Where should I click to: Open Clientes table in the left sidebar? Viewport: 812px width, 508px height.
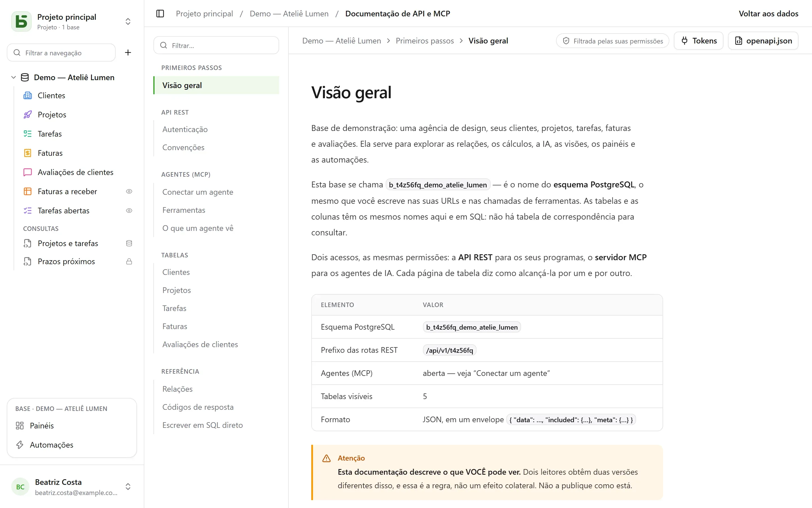(51, 95)
